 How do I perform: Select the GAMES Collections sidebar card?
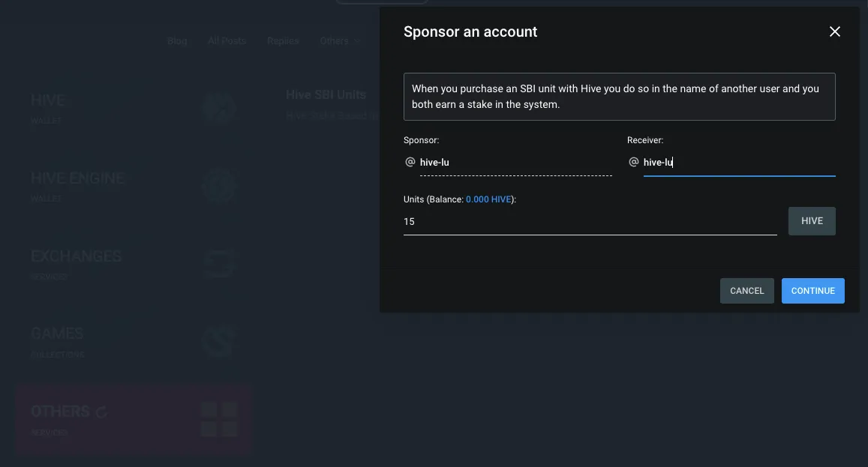(134, 342)
